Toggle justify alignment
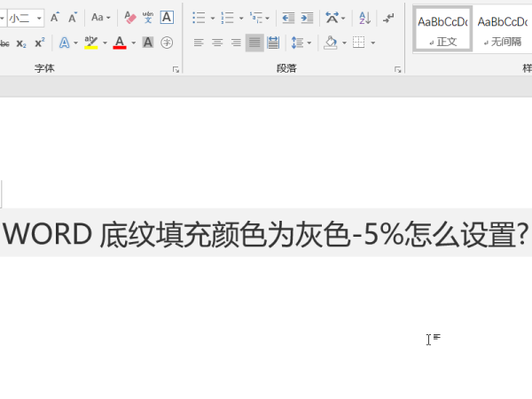532x399 pixels. pos(254,43)
